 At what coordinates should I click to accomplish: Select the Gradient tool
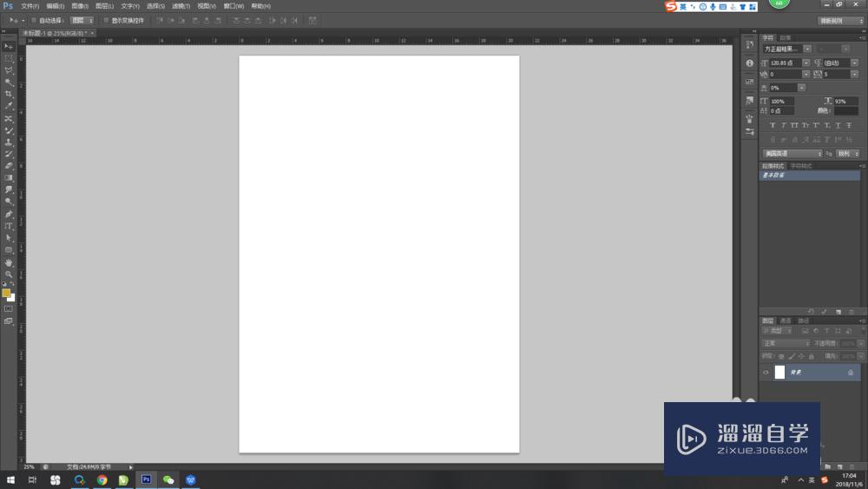[x=9, y=178]
